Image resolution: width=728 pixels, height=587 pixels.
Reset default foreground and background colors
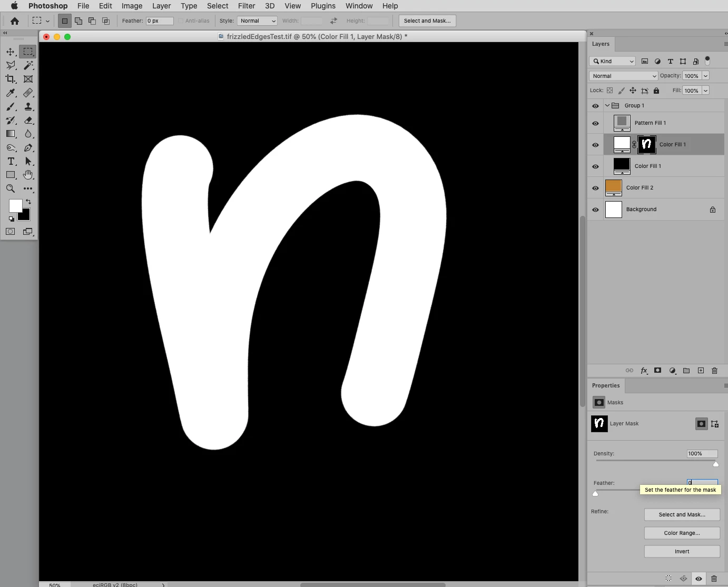point(11,218)
